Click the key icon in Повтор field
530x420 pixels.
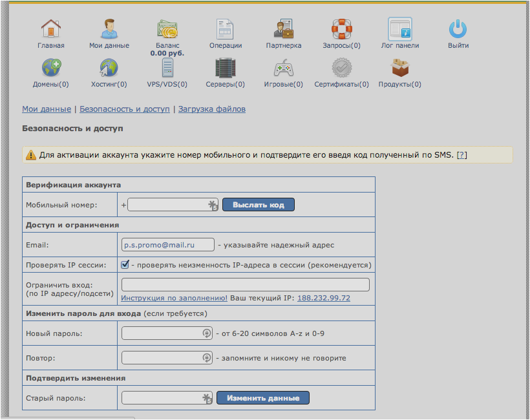207,358
